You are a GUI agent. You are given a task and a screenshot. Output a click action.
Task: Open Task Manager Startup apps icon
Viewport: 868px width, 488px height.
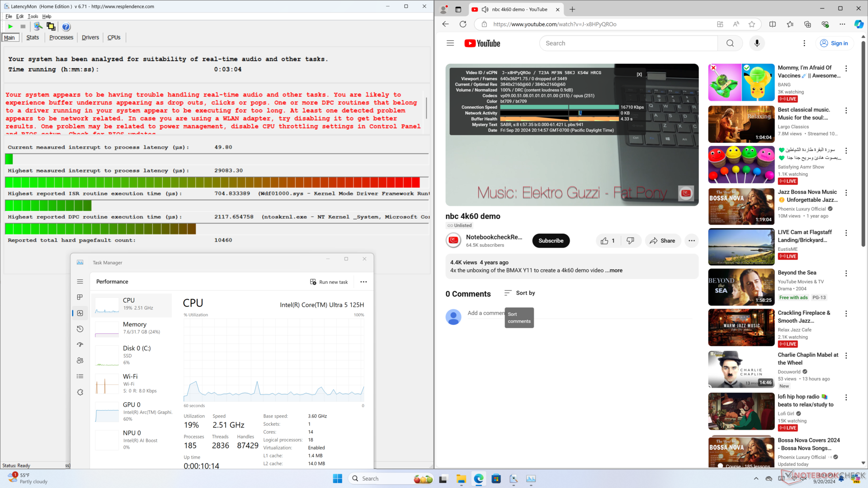tap(80, 345)
